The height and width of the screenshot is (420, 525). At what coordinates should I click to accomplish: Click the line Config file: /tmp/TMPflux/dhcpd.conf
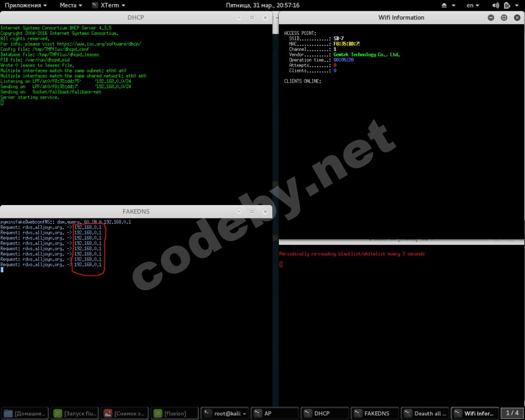tap(45, 49)
